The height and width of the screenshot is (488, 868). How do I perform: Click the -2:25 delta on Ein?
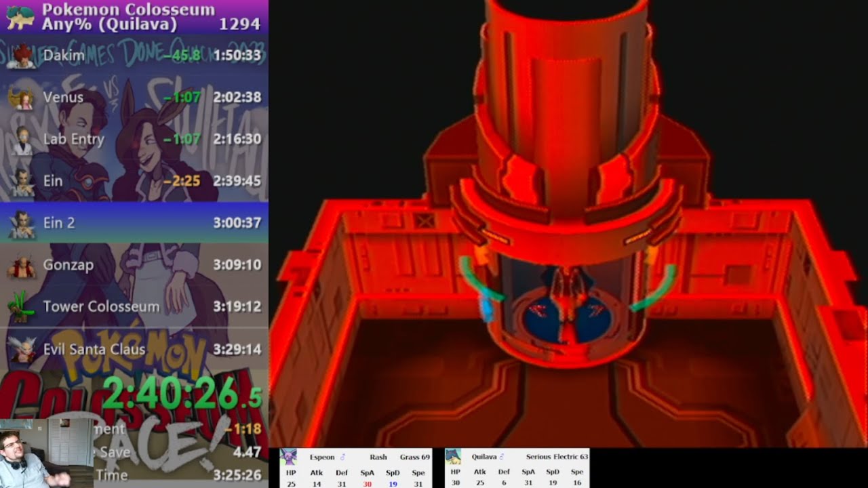click(182, 182)
